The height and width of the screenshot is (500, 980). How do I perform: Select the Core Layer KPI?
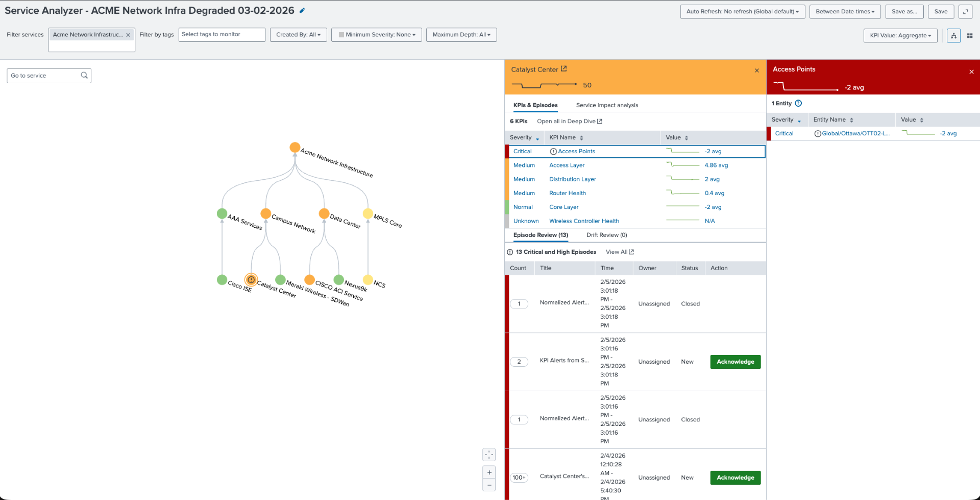[563, 207]
